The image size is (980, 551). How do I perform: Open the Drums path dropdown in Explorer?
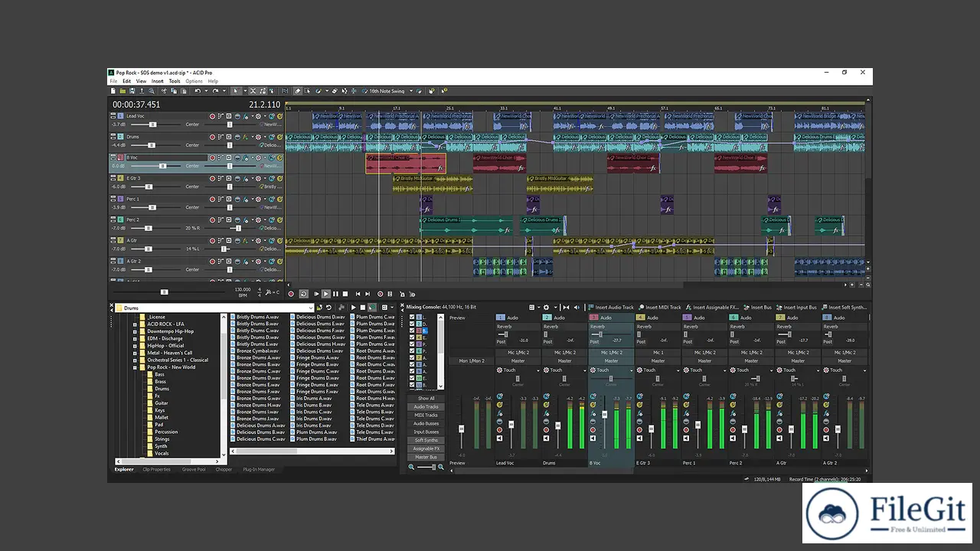pyautogui.click(x=311, y=308)
